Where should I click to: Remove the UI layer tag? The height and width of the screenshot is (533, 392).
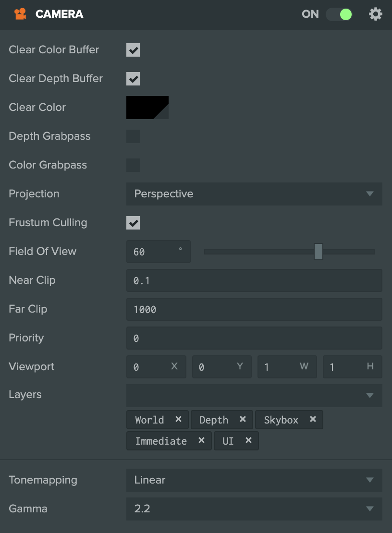[248, 440]
